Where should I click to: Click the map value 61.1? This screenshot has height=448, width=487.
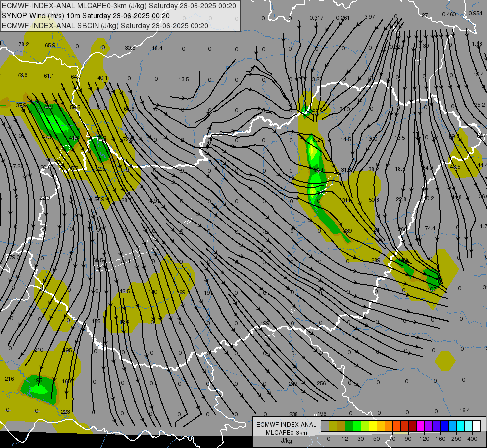coord(49,76)
